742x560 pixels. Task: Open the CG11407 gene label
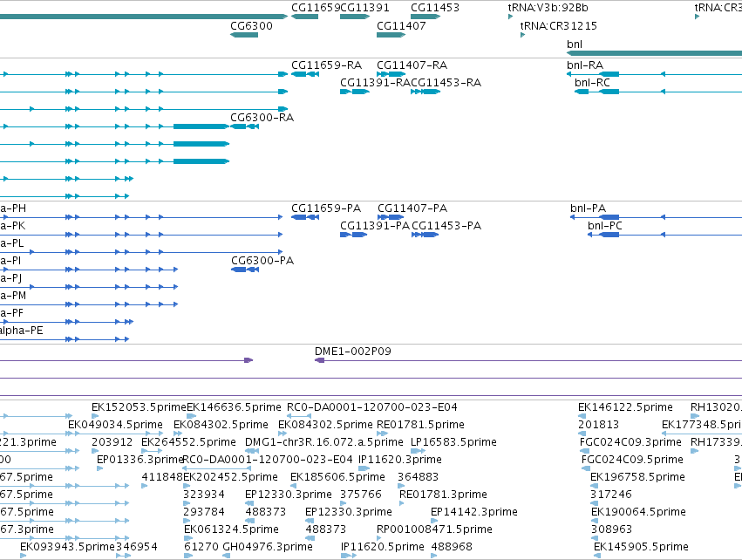(x=401, y=25)
